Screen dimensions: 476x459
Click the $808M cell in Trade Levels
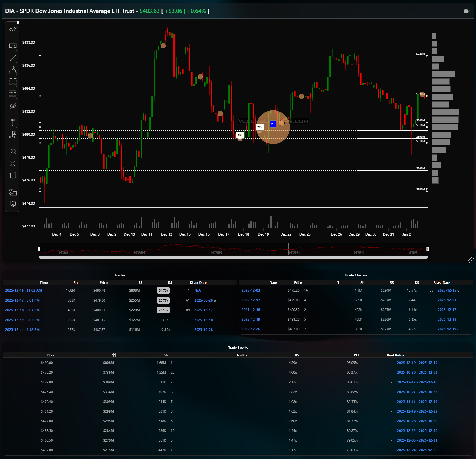(108, 363)
